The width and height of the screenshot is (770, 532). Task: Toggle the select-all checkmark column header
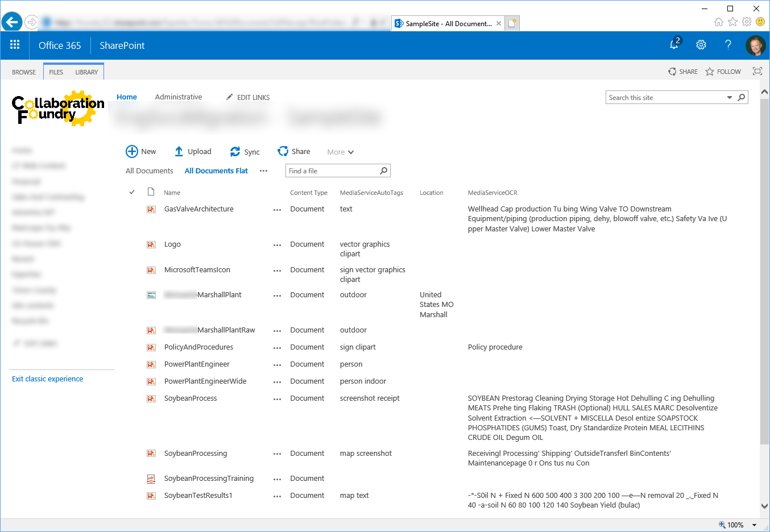point(132,192)
